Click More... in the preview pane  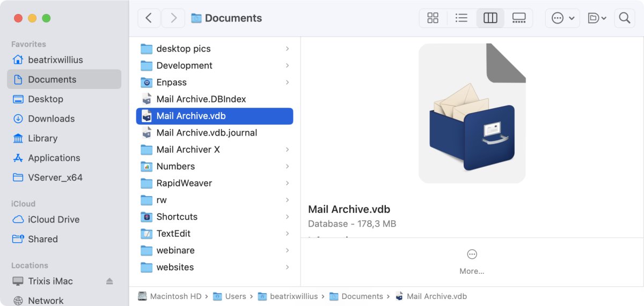472,262
